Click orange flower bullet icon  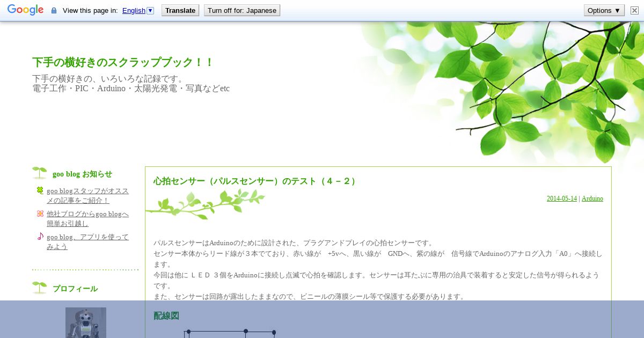click(40, 213)
